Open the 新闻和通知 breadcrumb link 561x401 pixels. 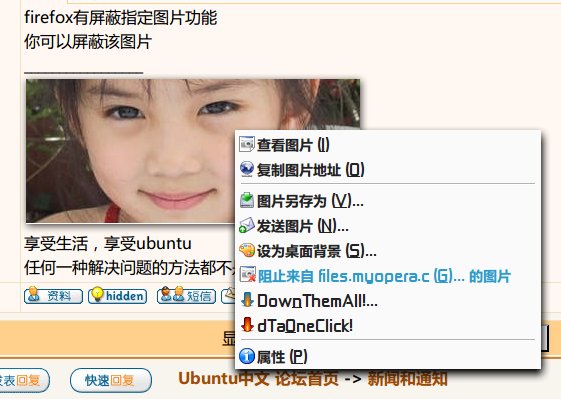pos(408,378)
